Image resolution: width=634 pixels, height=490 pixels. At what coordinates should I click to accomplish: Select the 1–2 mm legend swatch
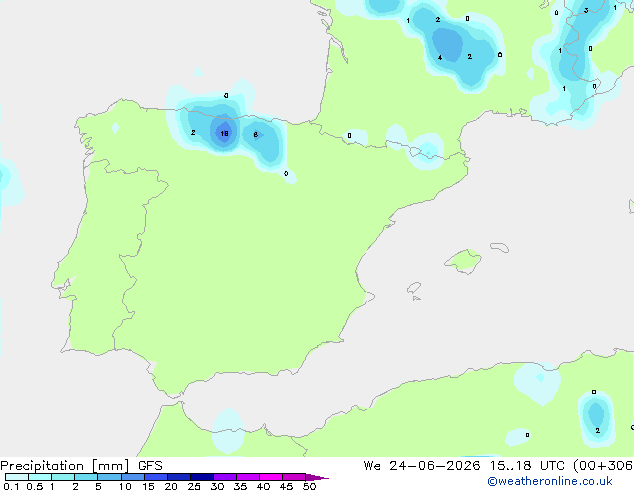63,477
